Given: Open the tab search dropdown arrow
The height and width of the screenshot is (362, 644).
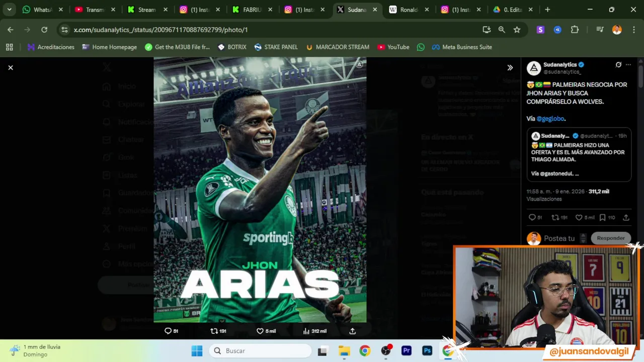Looking at the screenshot, I should tap(9, 10).
